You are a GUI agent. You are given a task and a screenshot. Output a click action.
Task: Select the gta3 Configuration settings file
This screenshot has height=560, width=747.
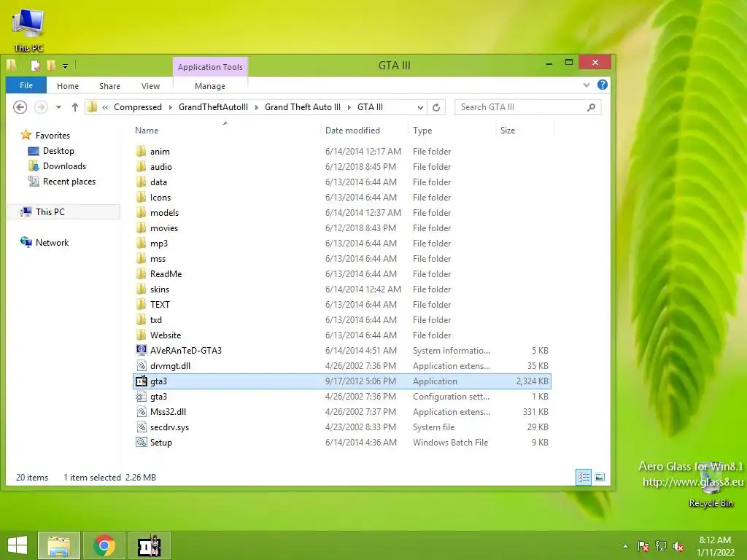coord(341,396)
